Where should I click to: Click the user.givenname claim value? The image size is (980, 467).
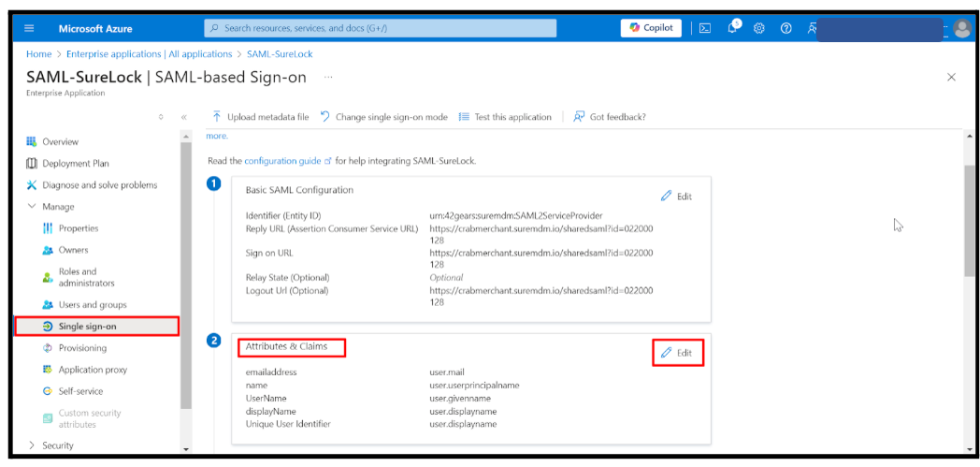[x=460, y=399]
